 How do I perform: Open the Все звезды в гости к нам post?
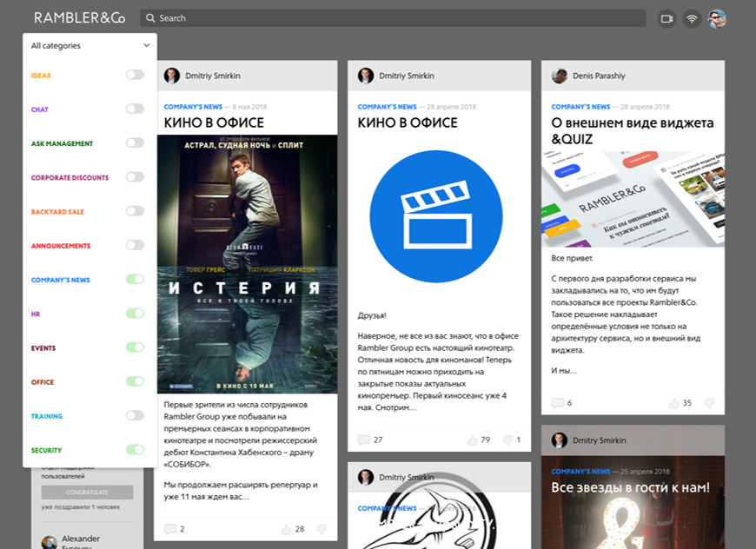click(x=630, y=487)
